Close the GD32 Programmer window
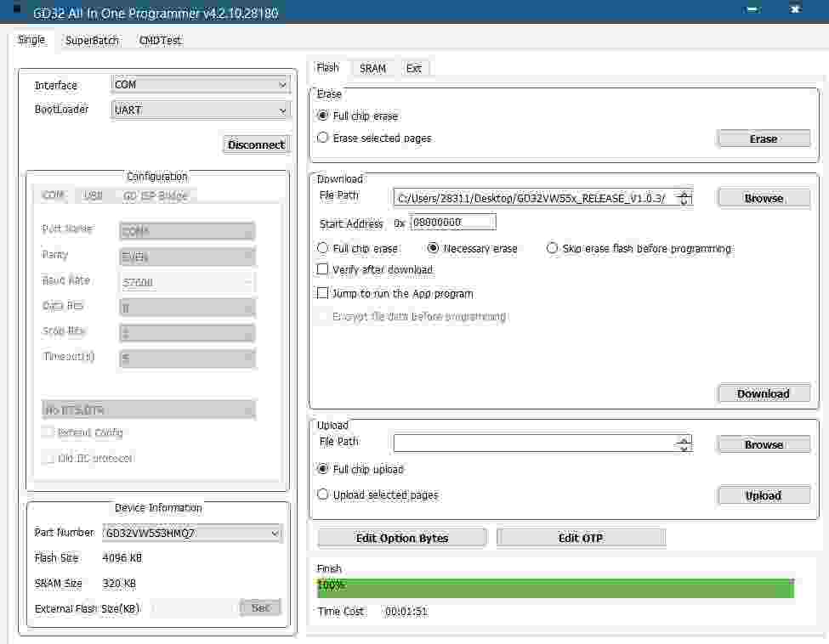This screenshot has height=644, width=829. point(795,9)
